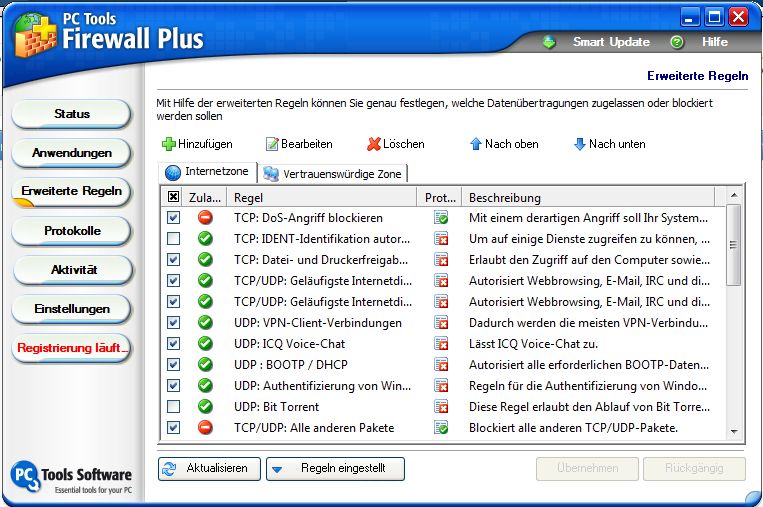
Task: Click the protocol icon of Authentifizierung von Win row
Action: point(441,385)
